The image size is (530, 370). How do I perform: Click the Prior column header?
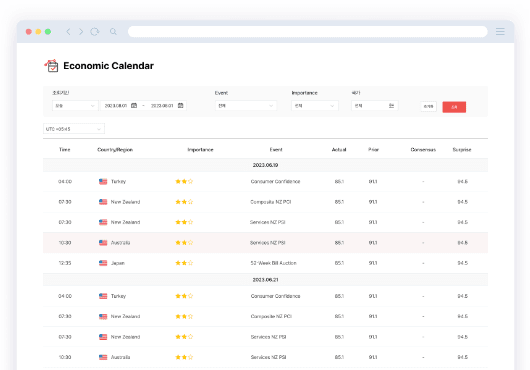(x=374, y=150)
